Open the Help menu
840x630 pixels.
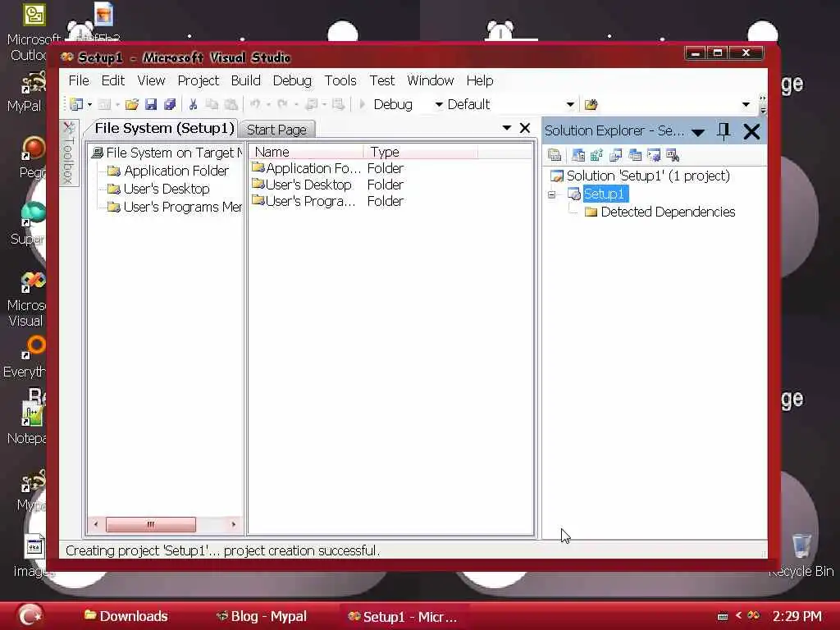click(479, 80)
